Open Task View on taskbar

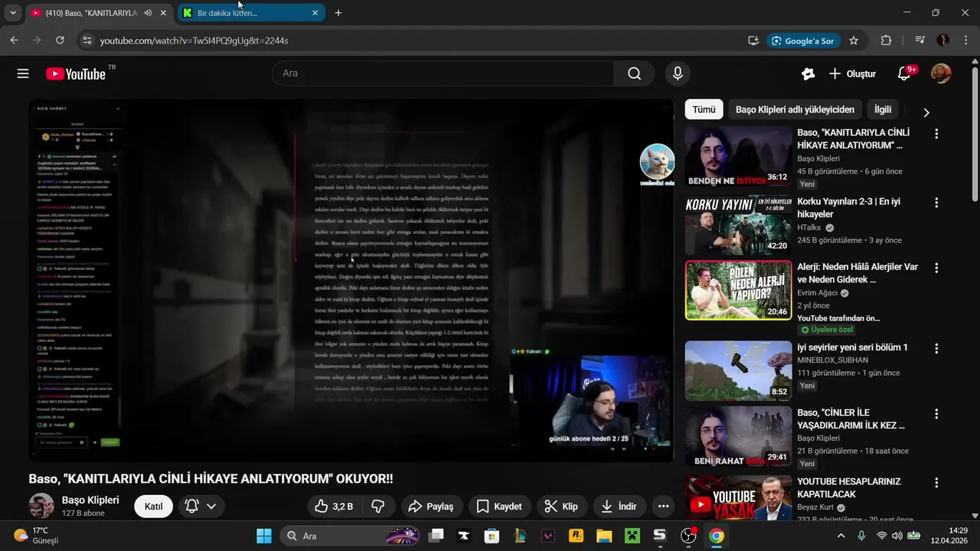click(x=436, y=536)
